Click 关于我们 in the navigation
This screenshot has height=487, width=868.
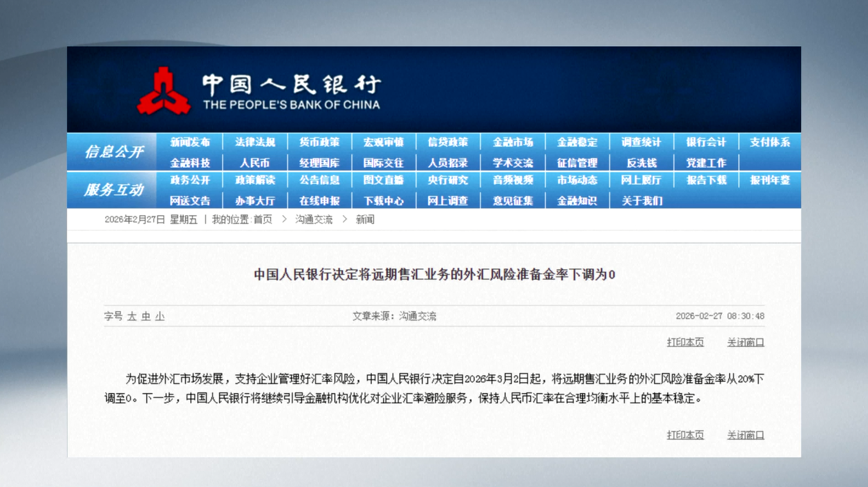pyautogui.click(x=641, y=200)
